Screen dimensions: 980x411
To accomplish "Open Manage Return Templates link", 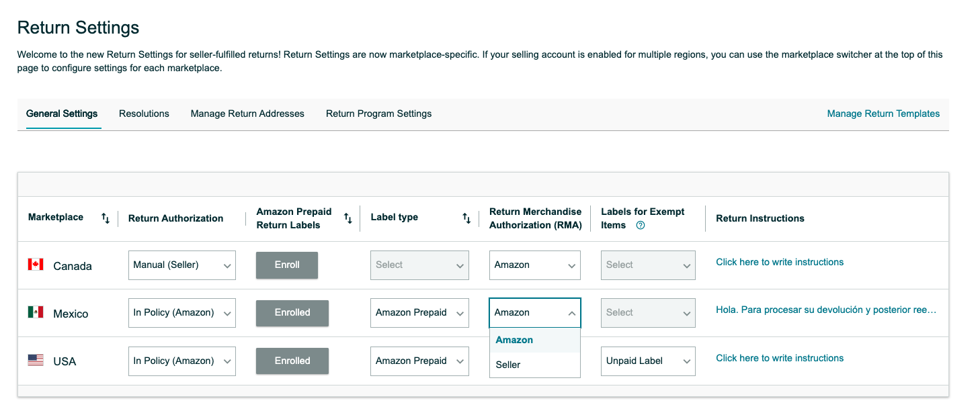I will pos(883,114).
